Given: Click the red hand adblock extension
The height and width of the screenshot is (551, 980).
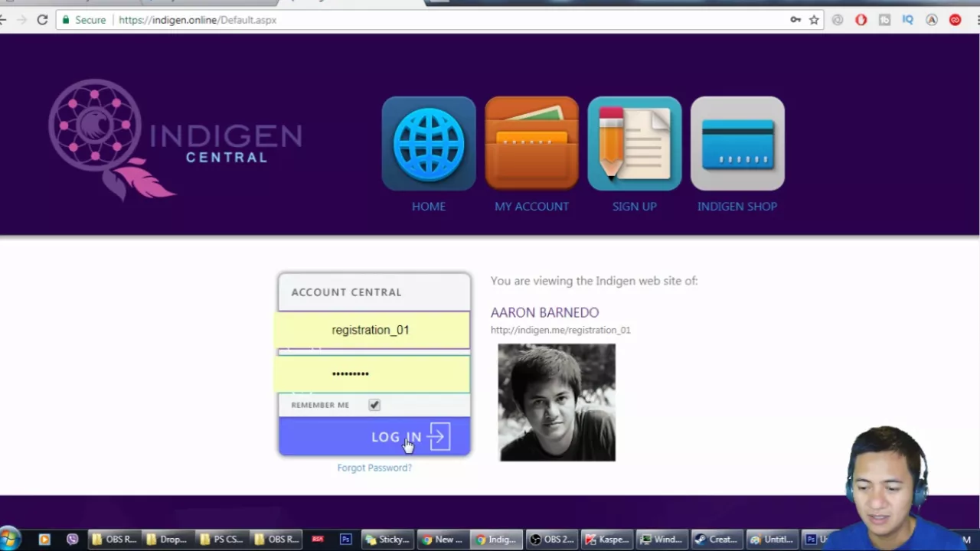Looking at the screenshot, I should coord(861,20).
